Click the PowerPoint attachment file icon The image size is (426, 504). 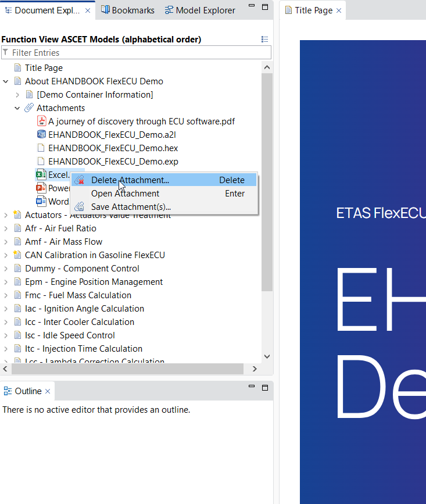point(41,188)
